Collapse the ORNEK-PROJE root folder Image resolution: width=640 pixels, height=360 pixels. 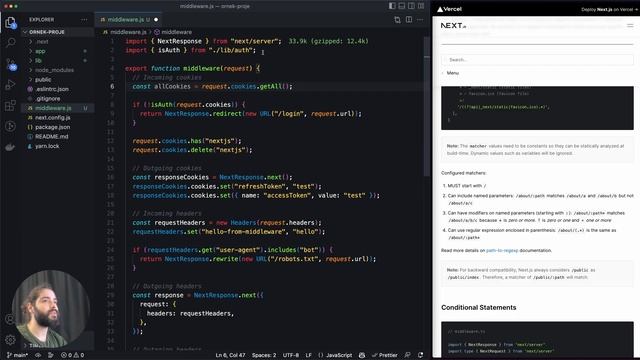[x=58, y=32]
